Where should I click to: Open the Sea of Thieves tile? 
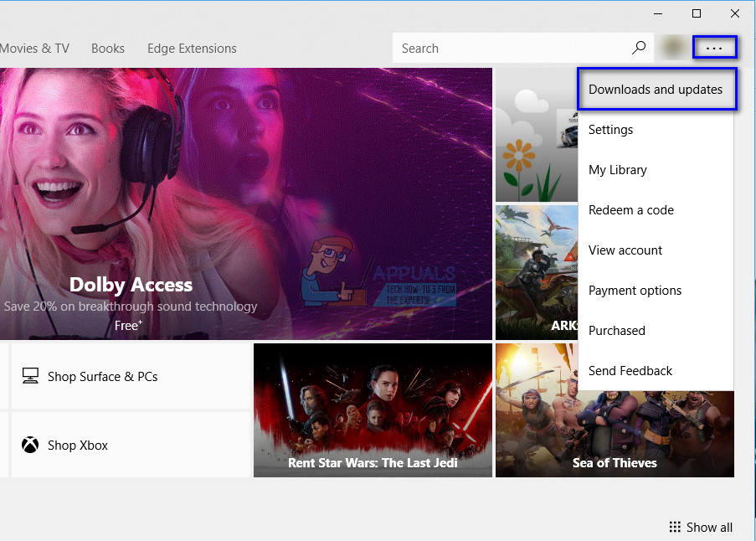coord(615,434)
